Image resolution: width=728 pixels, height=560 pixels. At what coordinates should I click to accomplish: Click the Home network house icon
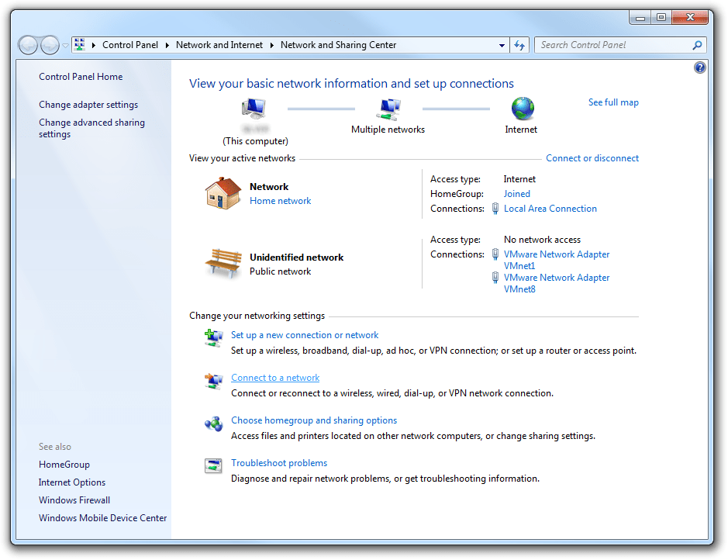coord(223,193)
